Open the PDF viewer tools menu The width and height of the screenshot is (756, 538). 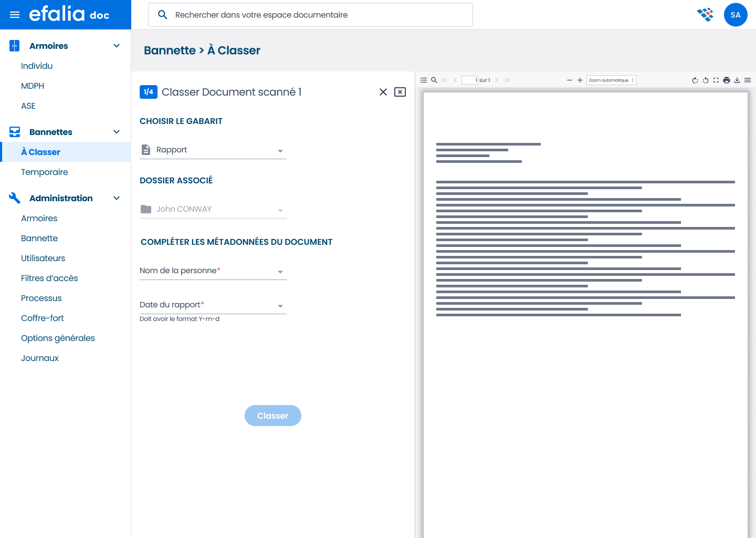pyautogui.click(x=748, y=80)
